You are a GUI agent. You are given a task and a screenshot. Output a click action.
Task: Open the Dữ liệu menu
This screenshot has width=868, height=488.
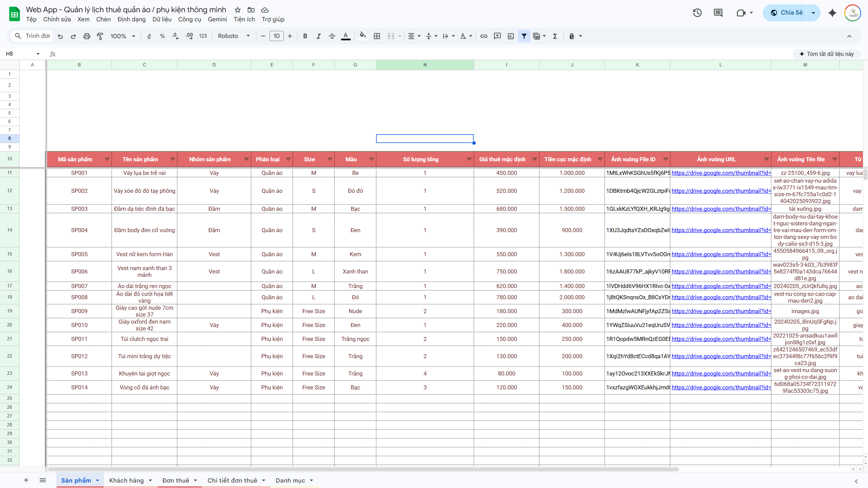(162, 19)
